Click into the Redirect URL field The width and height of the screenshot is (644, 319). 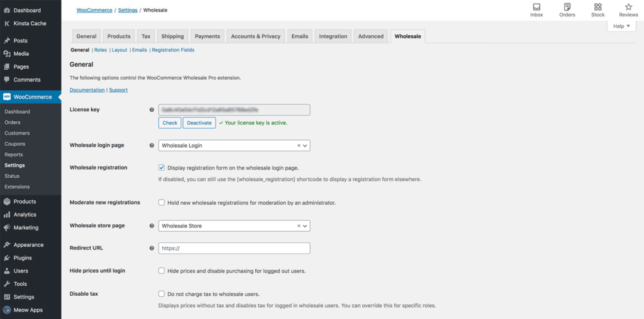(x=234, y=248)
